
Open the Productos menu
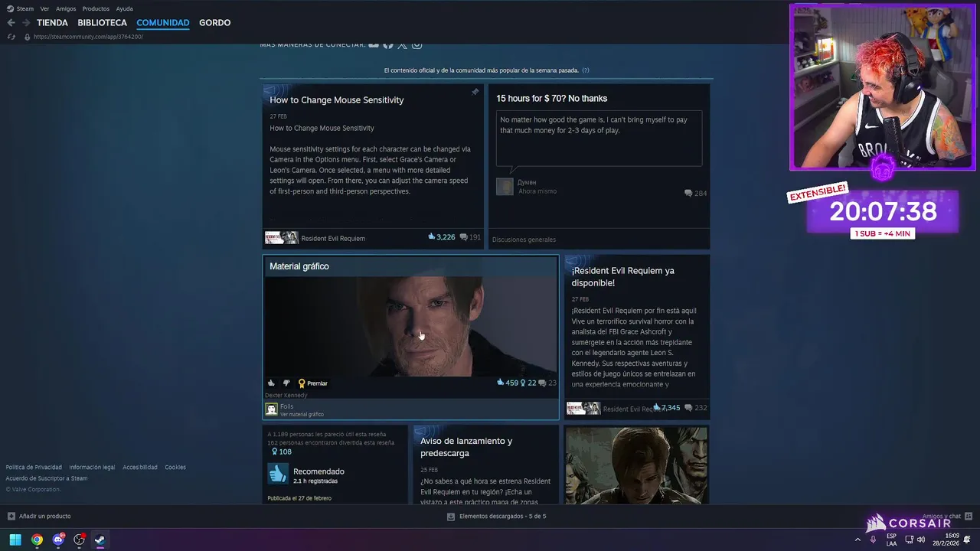coord(96,8)
